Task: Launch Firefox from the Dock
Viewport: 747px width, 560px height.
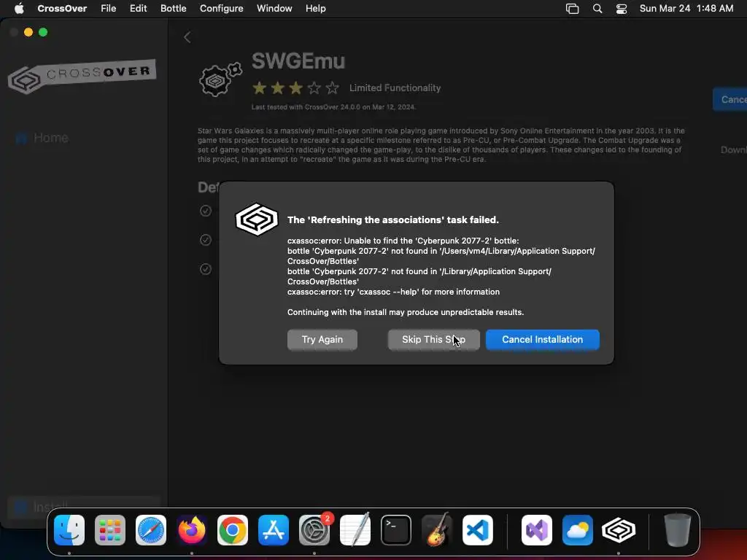Action: tap(192, 530)
